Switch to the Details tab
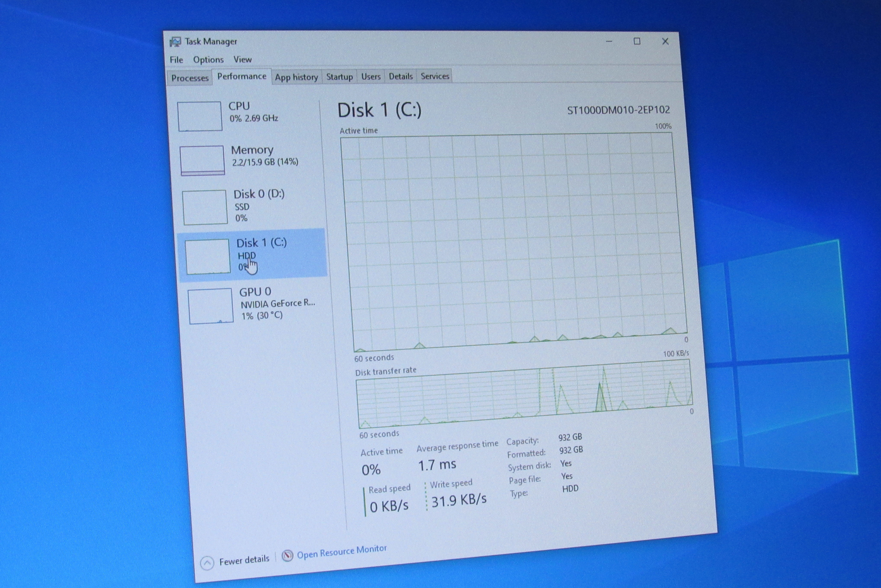 (x=400, y=77)
